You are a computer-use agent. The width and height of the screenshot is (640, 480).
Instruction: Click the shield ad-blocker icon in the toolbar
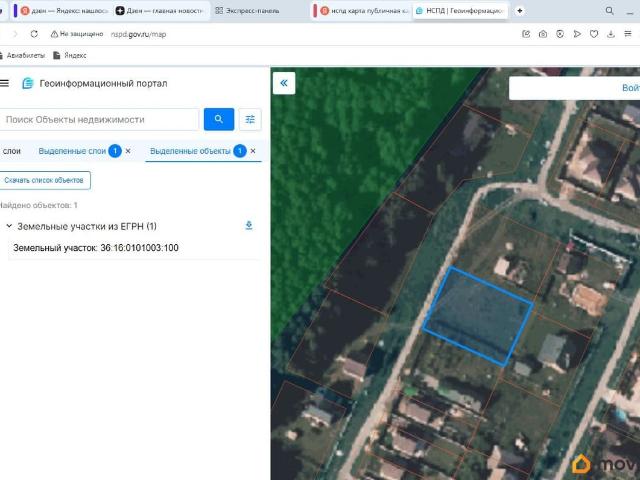[x=560, y=34]
